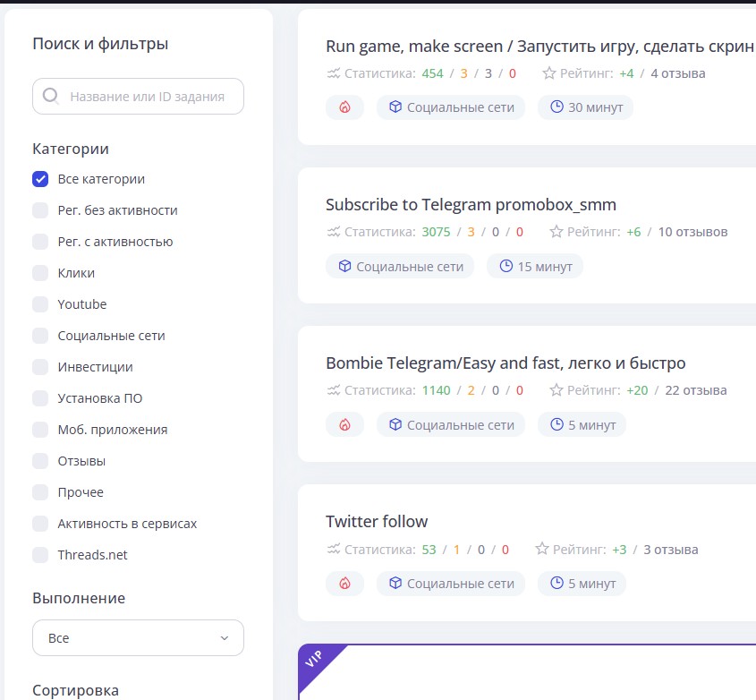756x700 pixels.
Task: Click flame icon on Run game task
Action: click(344, 107)
